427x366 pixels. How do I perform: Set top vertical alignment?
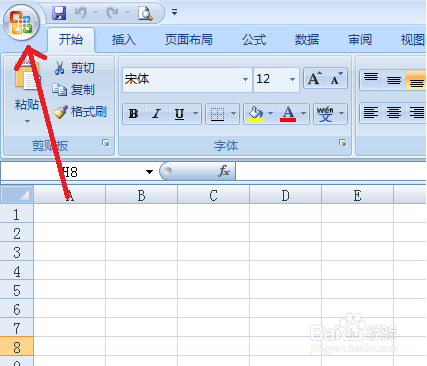point(371,79)
